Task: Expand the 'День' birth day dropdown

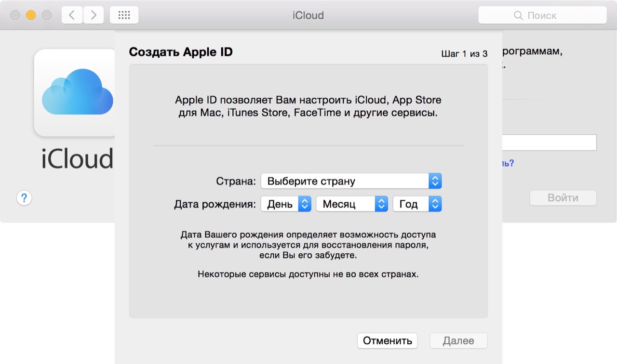Action: point(286,204)
